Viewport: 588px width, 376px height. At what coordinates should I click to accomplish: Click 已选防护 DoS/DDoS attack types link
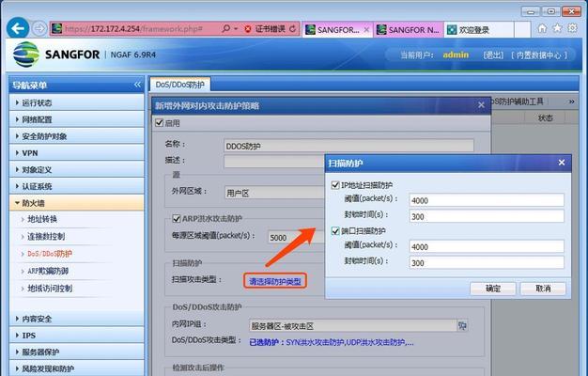point(332,342)
